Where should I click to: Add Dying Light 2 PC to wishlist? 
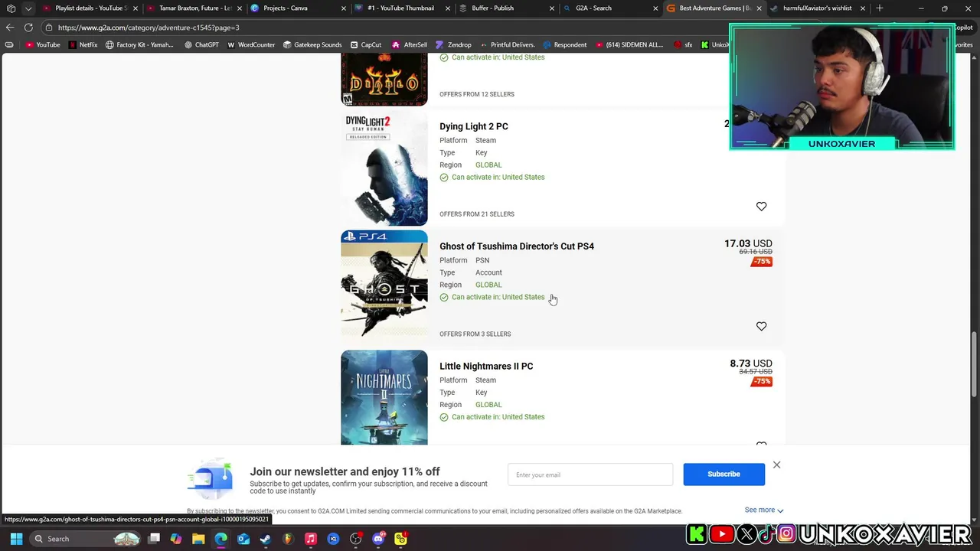761,207
